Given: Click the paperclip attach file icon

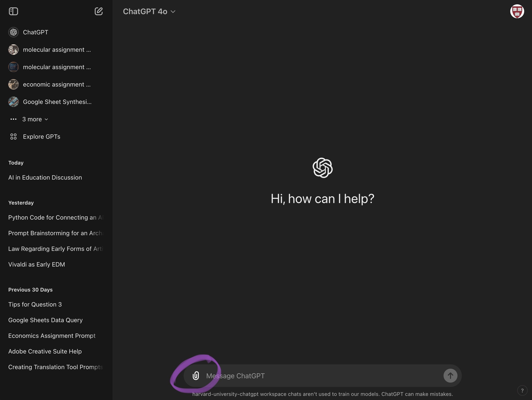Looking at the screenshot, I should tap(196, 375).
